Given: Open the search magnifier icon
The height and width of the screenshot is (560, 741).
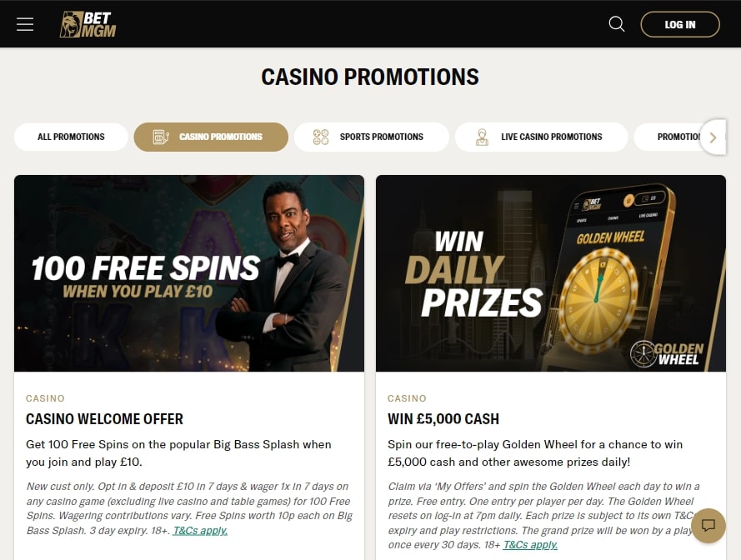Looking at the screenshot, I should pyautogui.click(x=616, y=23).
